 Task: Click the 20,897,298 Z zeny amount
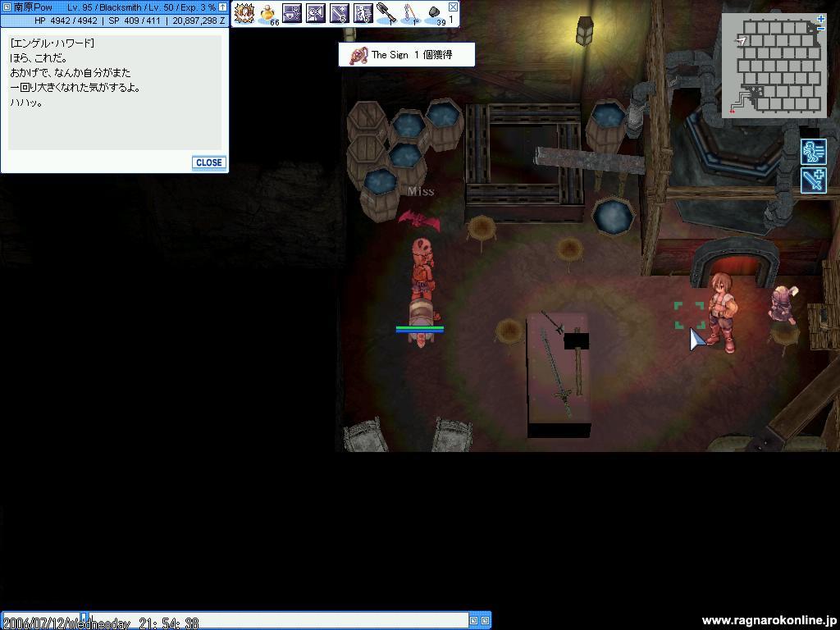click(199, 21)
